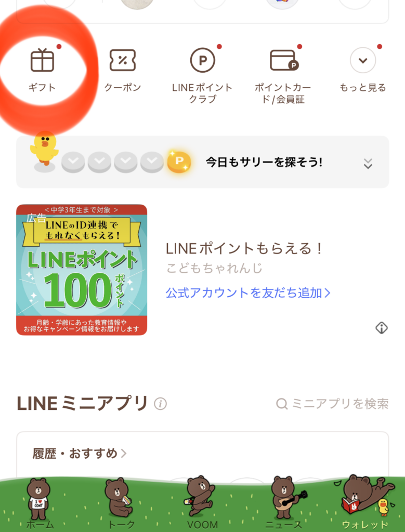405x532 pixels.
Task: Tap the gold P coin icon
Action: click(179, 162)
